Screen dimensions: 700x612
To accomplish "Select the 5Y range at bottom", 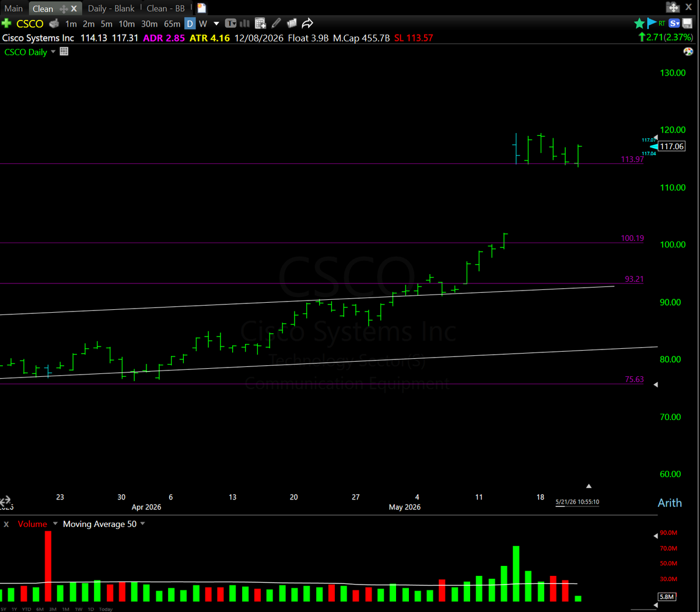I will (3, 609).
